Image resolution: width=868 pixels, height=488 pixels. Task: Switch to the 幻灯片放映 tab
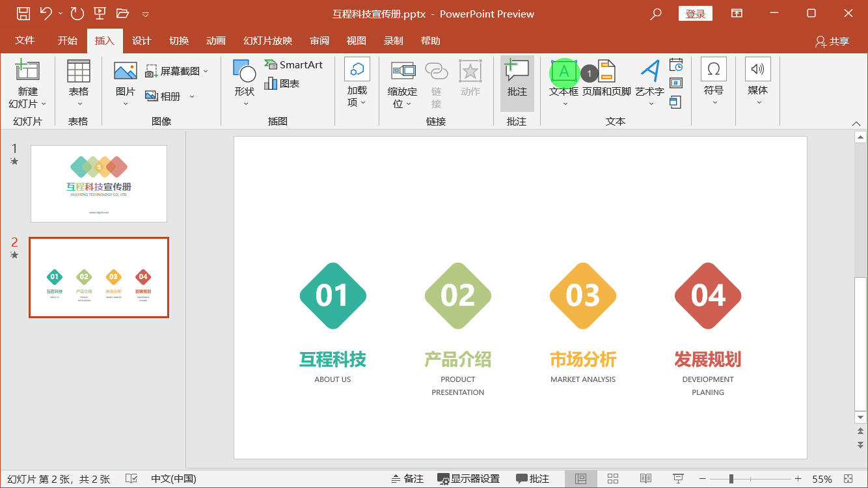pos(268,40)
